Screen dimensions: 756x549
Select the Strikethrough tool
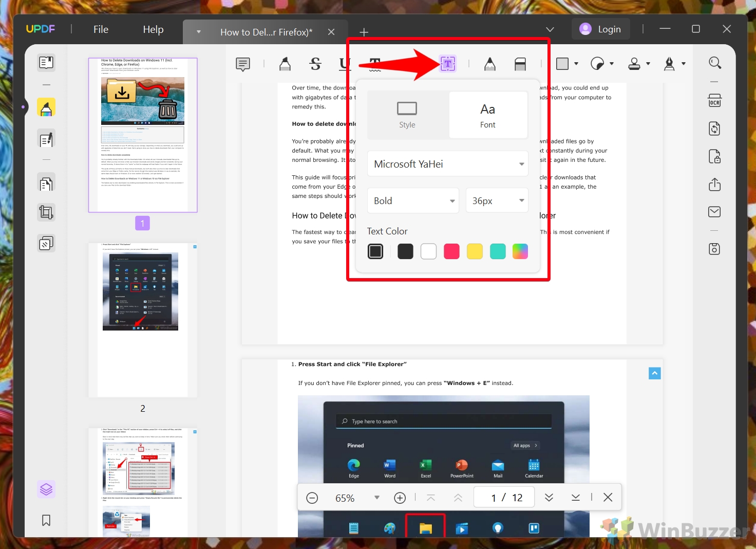pos(315,64)
